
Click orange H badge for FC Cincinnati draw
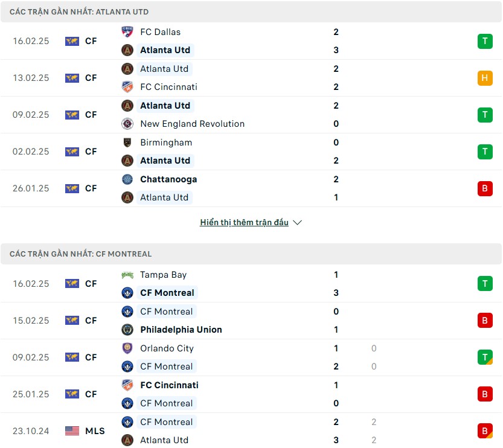485,78
